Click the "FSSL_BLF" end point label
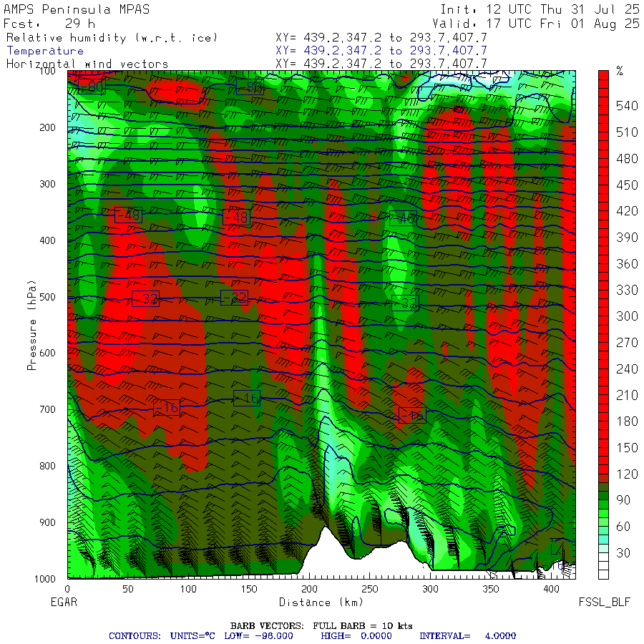This screenshot has height=644, width=644. [604, 602]
